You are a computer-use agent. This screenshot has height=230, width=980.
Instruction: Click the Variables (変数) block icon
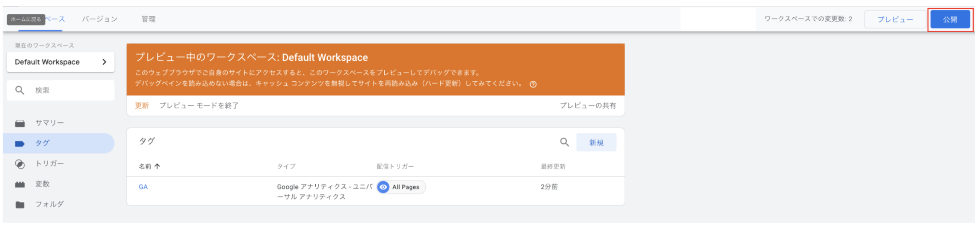coord(20,185)
